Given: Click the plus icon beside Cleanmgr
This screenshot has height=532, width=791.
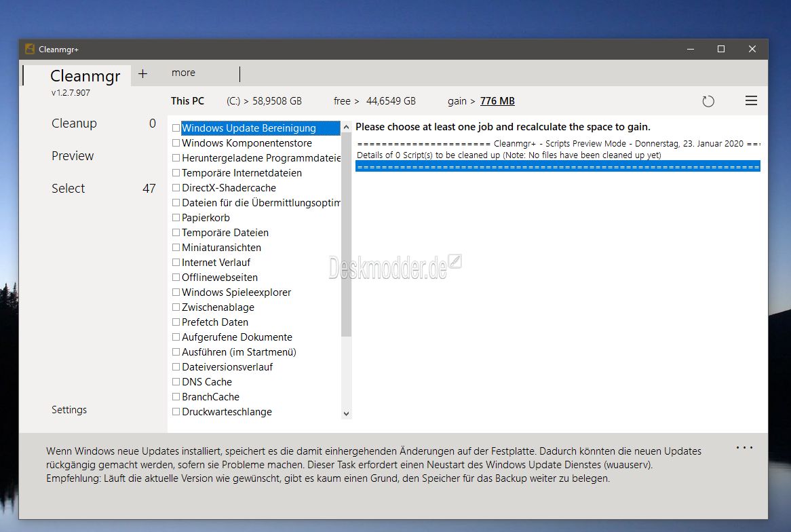Looking at the screenshot, I should click(142, 74).
